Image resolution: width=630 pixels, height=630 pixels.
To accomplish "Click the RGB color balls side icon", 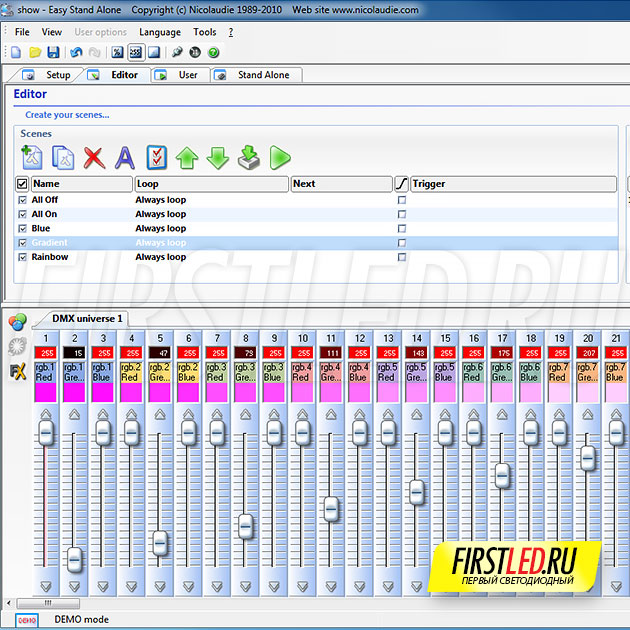I will [17, 322].
